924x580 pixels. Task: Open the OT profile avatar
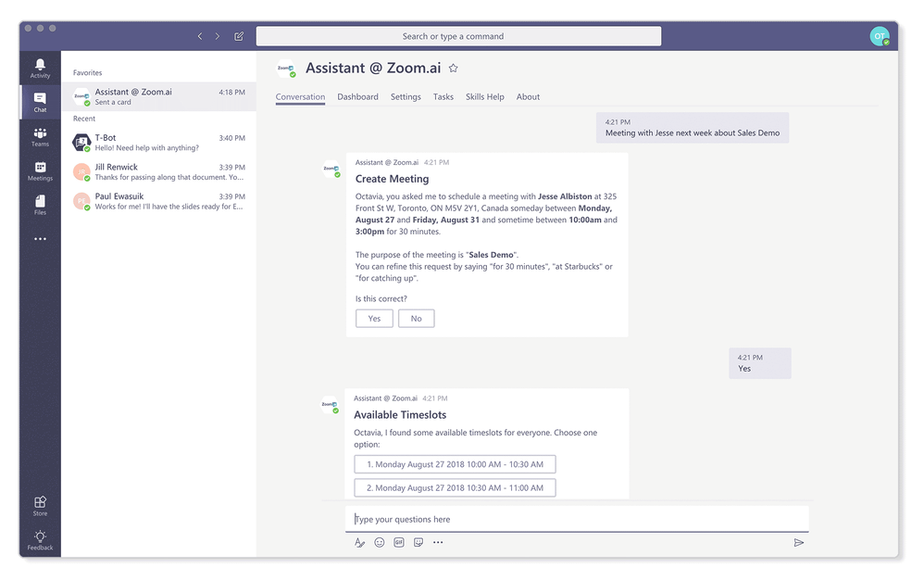pyautogui.click(x=880, y=36)
